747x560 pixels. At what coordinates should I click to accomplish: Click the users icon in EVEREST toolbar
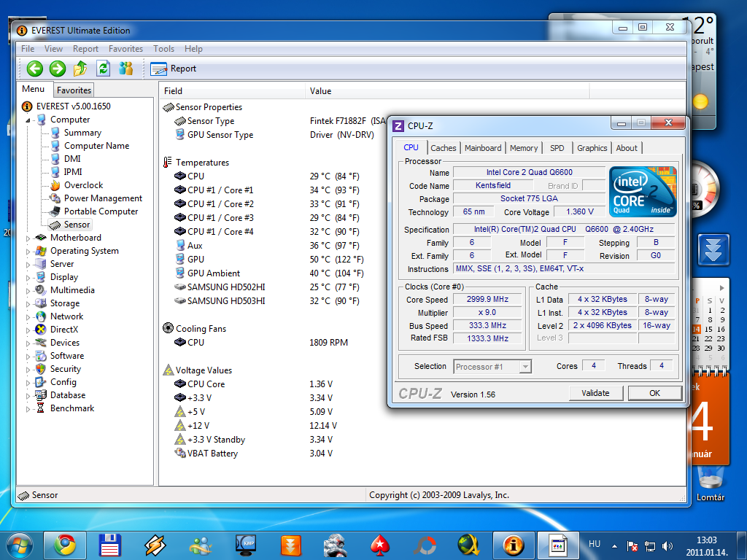pyautogui.click(x=125, y=69)
